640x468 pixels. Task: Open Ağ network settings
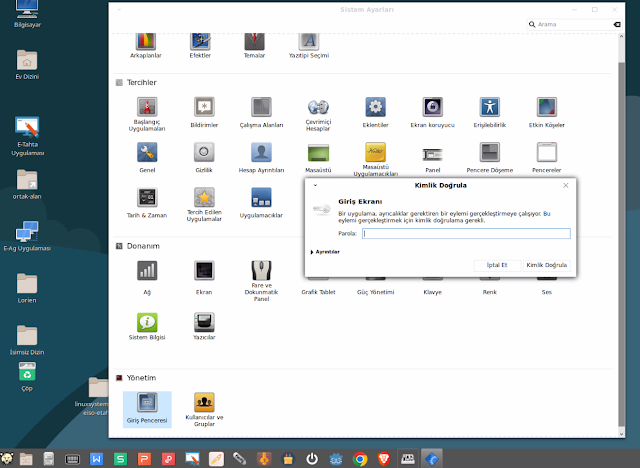(x=147, y=277)
